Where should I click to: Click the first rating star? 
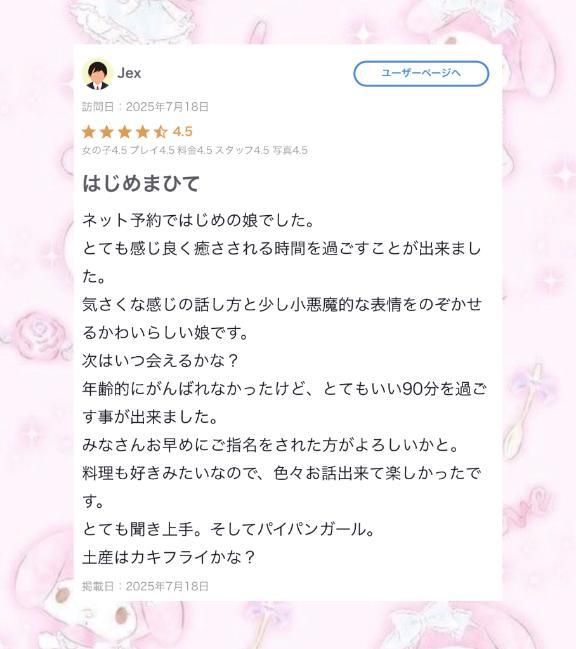pos(89,132)
